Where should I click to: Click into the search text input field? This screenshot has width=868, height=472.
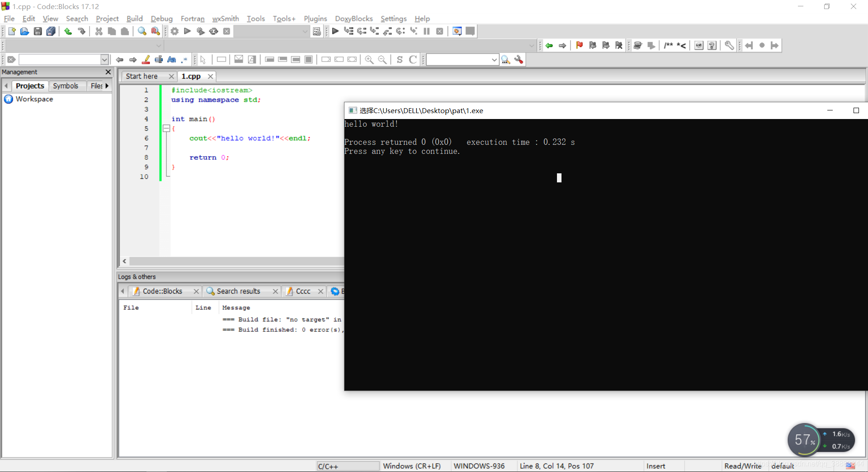60,59
